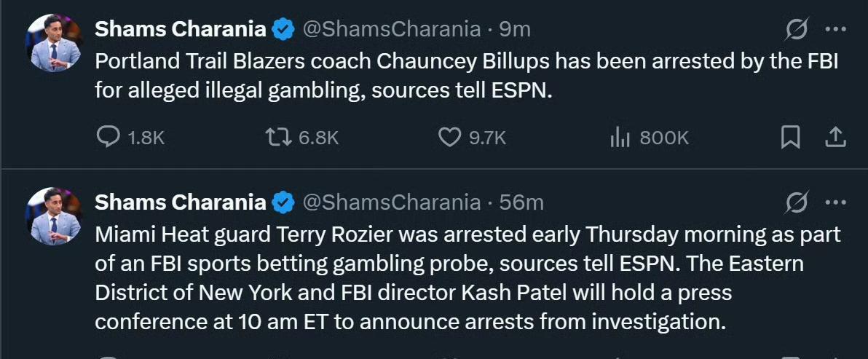This screenshot has height=359, width=868.
Task: Open more options on Terry Rozier tweet
Action: click(835, 202)
